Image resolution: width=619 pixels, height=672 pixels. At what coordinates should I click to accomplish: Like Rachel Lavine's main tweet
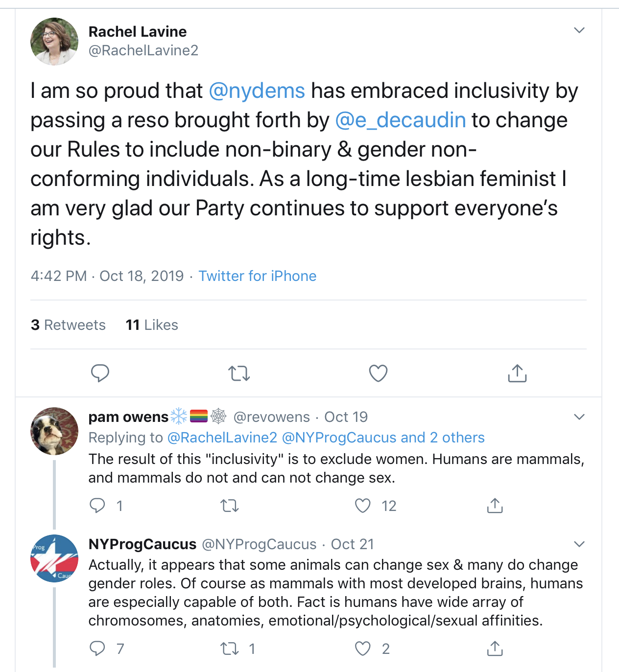tap(378, 373)
